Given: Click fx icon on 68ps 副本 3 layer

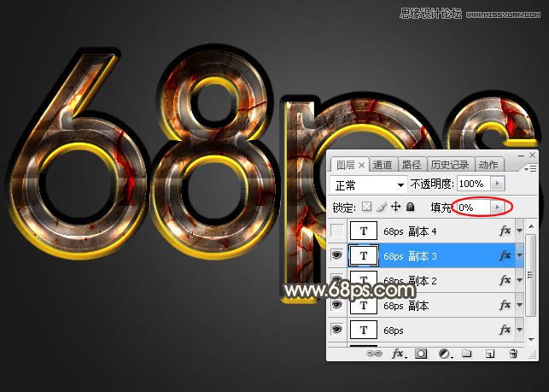Looking at the screenshot, I should coord(505,255).
